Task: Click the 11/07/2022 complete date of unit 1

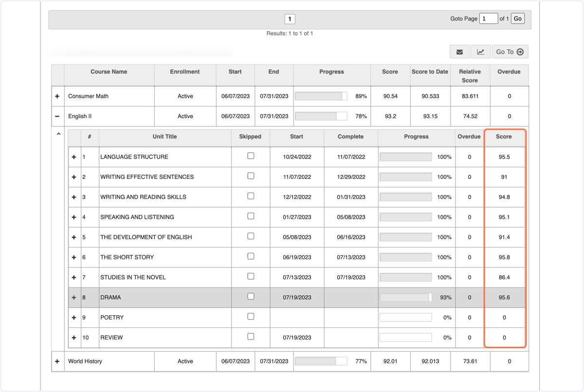Action: (x=351, y=157)
